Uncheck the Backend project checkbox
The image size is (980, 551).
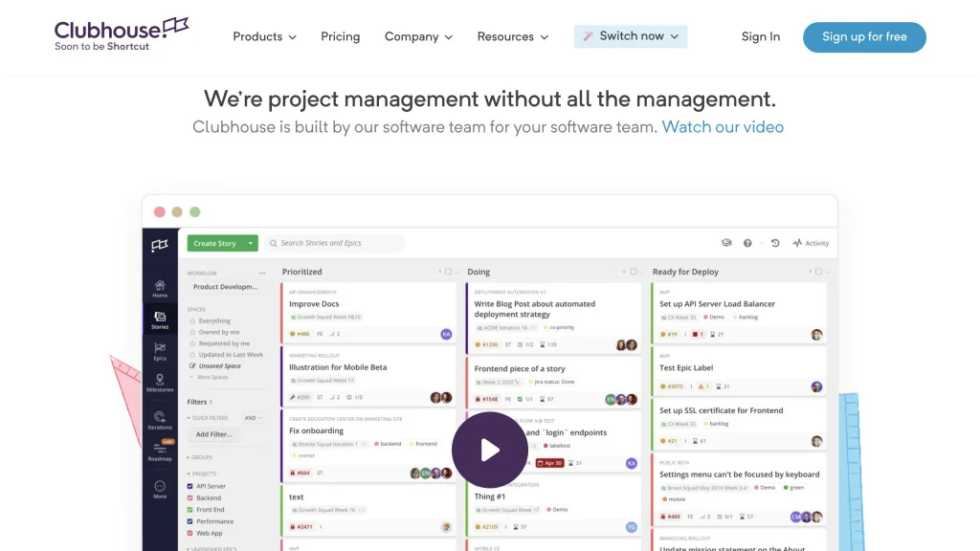[x=190, y=497]
